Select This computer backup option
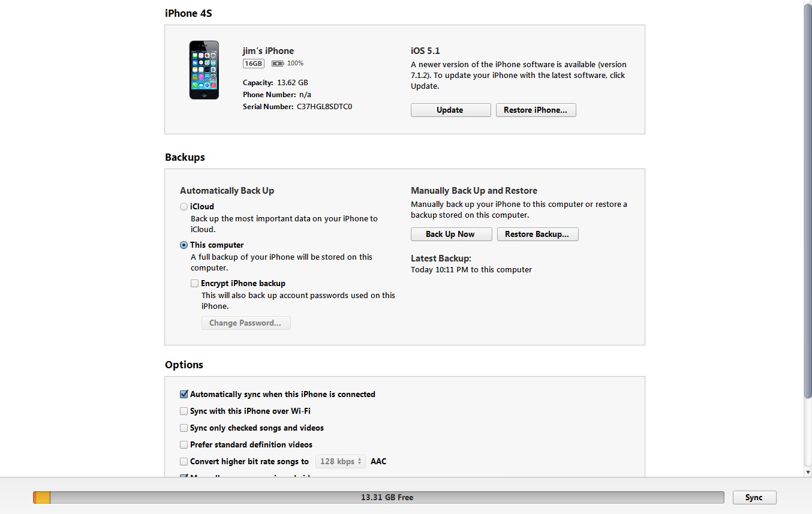This screenshot has height=514, width=812. pos(184,245)
